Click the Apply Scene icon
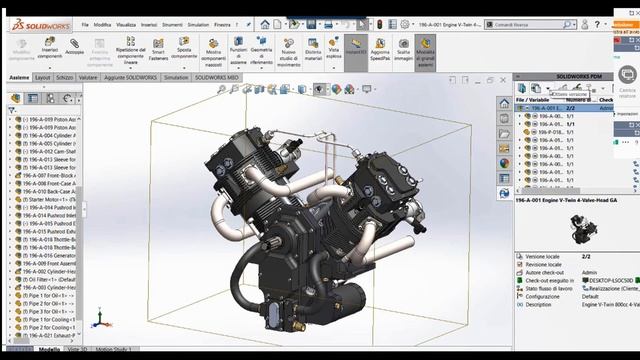This screenshot has width=640, height=360. (x=349, y=89)
